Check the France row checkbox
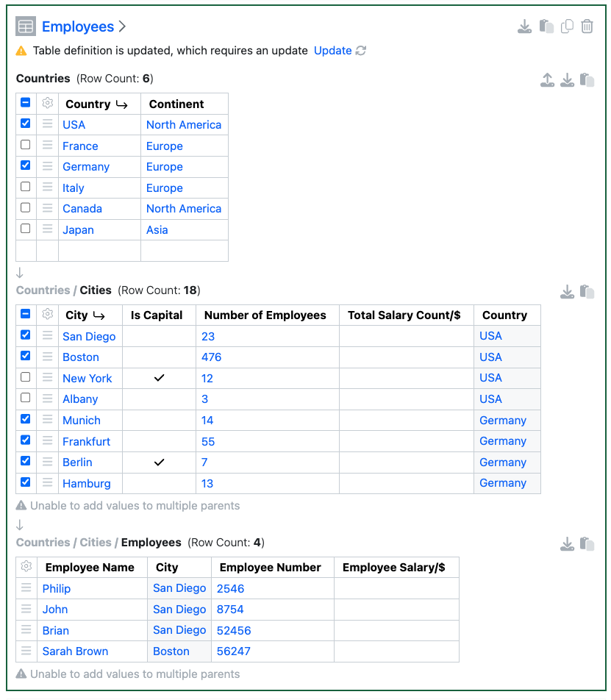 26,145
